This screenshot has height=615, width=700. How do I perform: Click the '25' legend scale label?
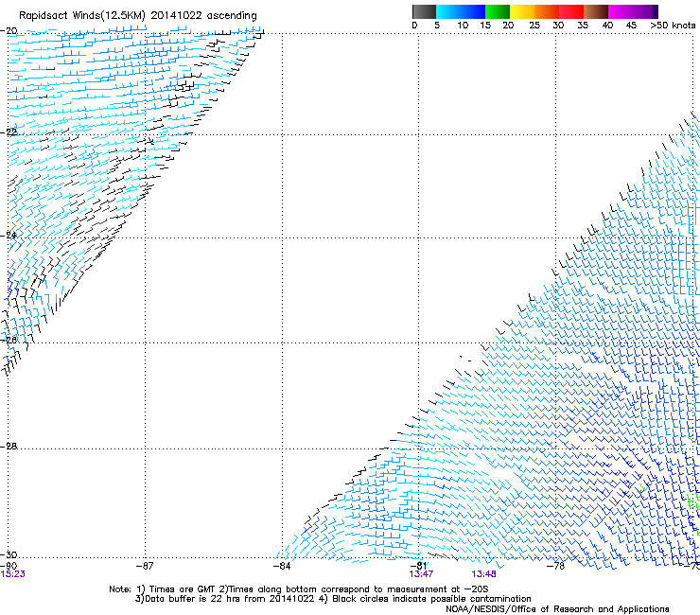click(x=534, y=26)
